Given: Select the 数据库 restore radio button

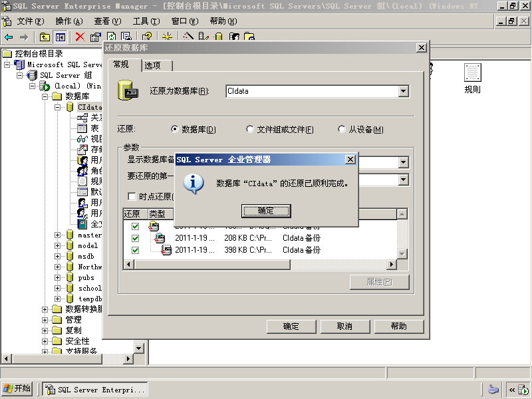Looking at the screenshot, I should point(174,129).
